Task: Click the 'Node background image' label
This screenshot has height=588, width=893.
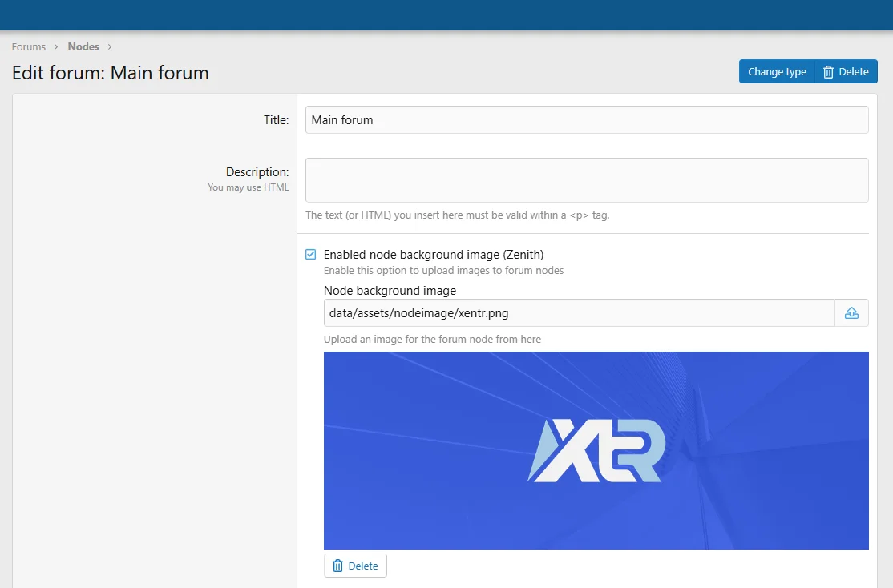Action: 390,290
